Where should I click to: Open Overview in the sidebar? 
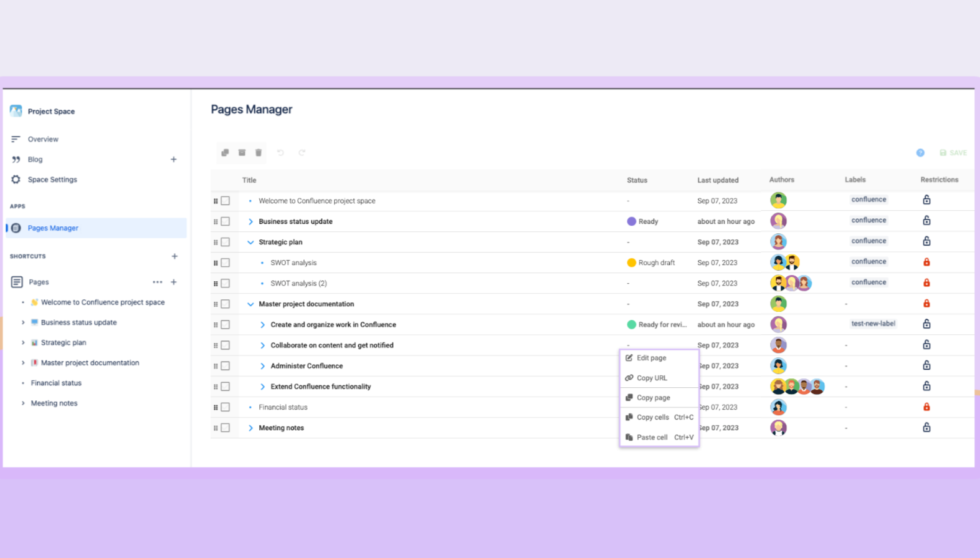pyautogui.click(x=43, y=139)
